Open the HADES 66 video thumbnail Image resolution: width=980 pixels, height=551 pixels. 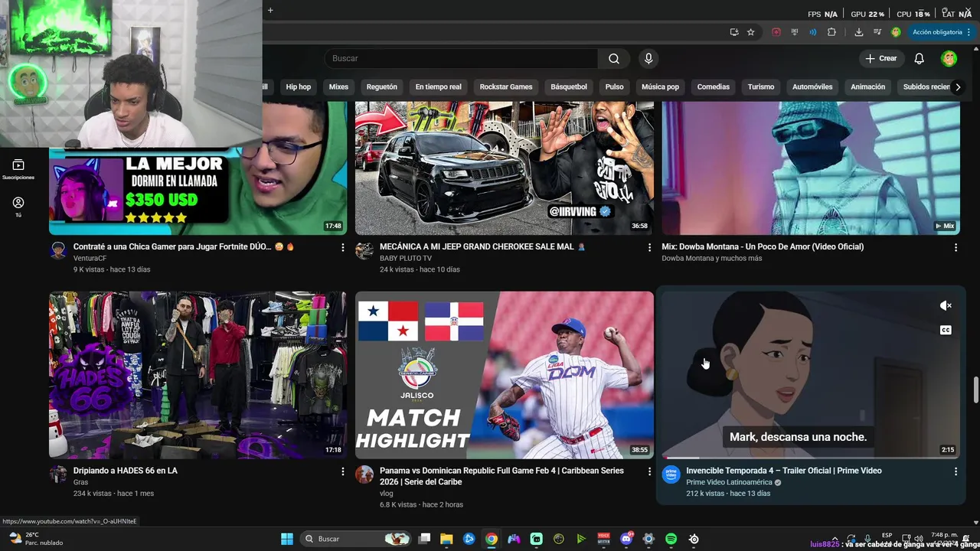tap(198, 375)
